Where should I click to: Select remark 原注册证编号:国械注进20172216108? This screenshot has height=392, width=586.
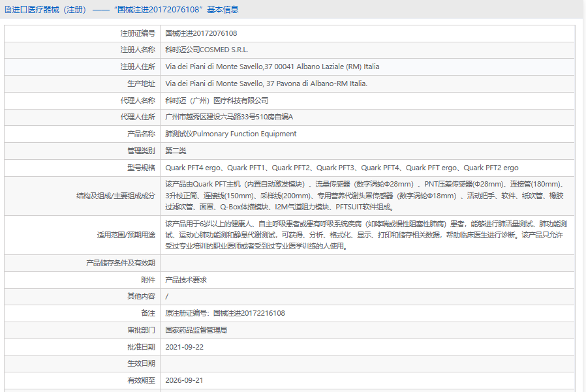(225, 313)
